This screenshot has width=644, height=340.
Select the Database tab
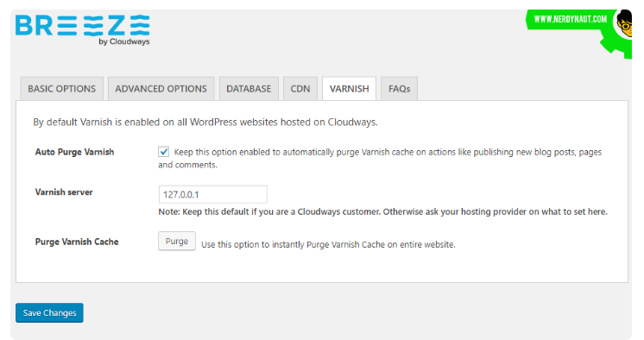point(249,89)
